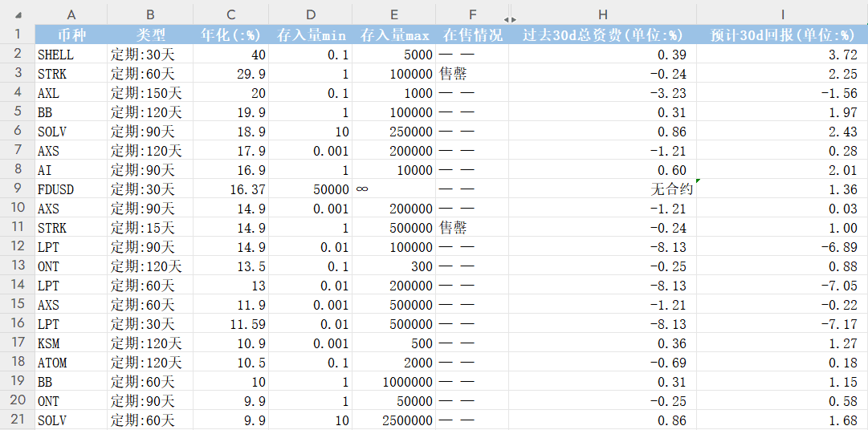
Task: Click the 类型 header cell
Action: click(150, 34)
